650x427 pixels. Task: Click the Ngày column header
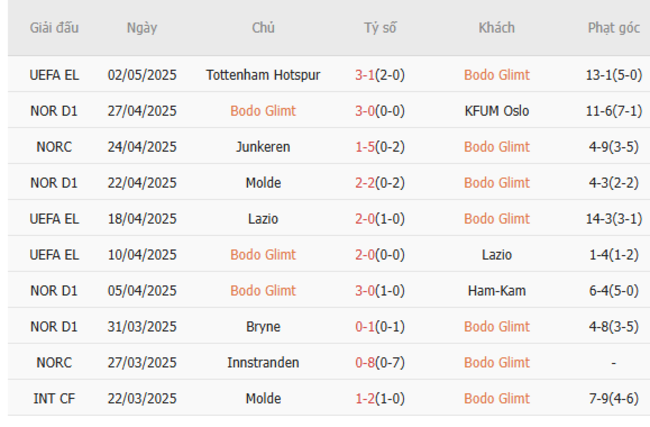(142, 28)
